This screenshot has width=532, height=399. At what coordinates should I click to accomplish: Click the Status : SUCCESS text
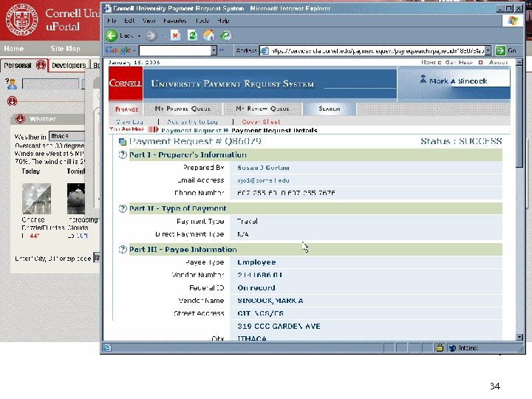[461, 141]
